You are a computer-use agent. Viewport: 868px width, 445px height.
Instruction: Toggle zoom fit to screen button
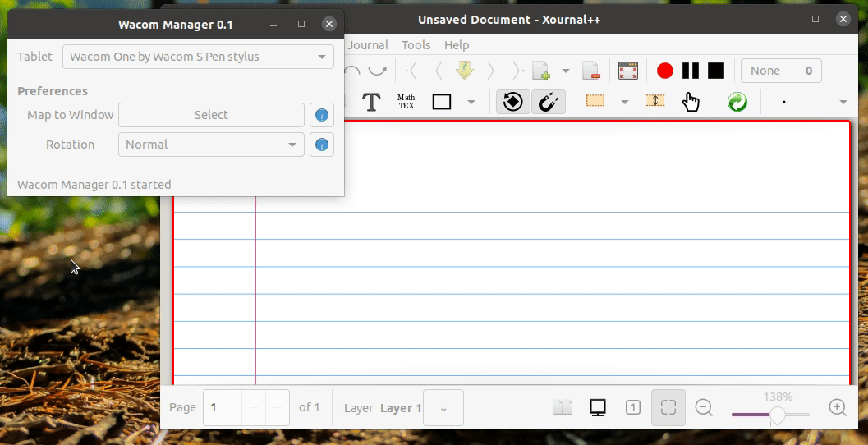[668, 408]
